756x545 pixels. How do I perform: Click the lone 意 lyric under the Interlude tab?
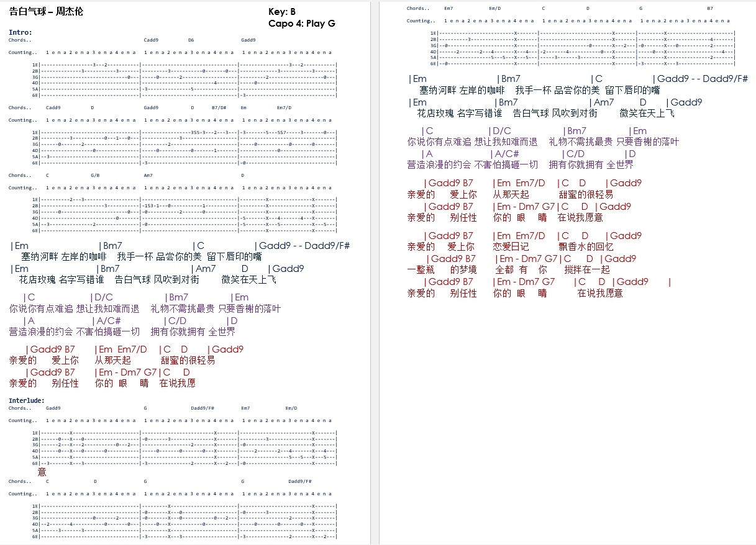(42, 472)
